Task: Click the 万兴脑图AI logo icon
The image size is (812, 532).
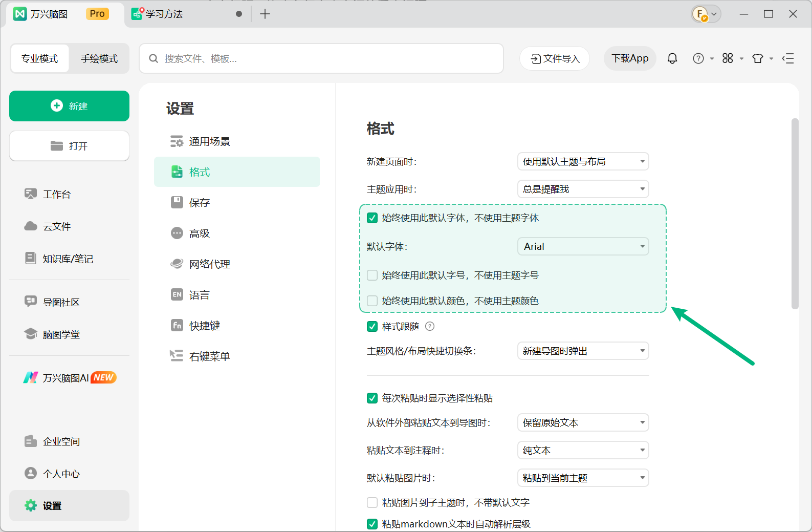Action: (31, 377)
